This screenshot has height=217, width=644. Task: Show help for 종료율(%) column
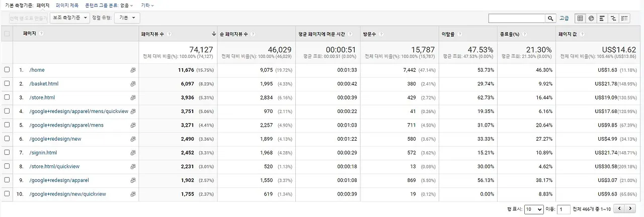click(x=524, y=34)
